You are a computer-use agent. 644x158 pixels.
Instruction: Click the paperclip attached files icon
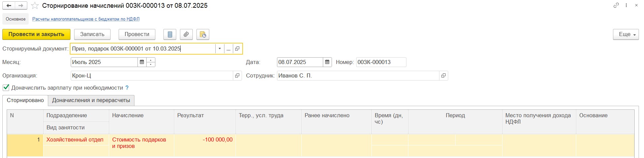pyautogui.click(x=186, y=34)
